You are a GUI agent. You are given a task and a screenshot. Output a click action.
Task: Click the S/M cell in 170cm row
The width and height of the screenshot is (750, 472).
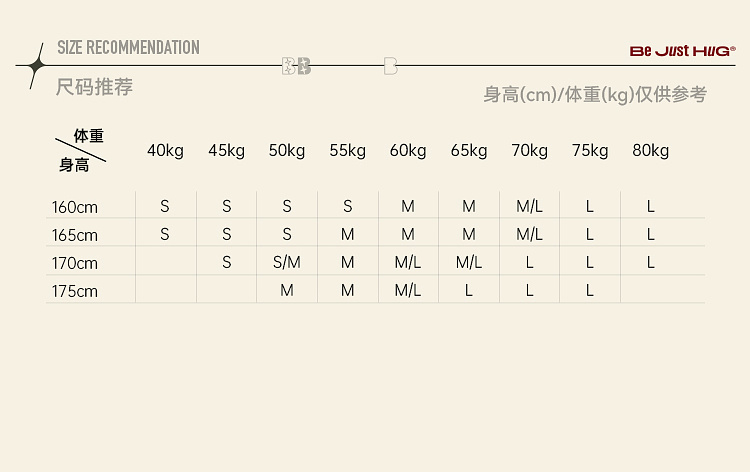click(287, 262)
